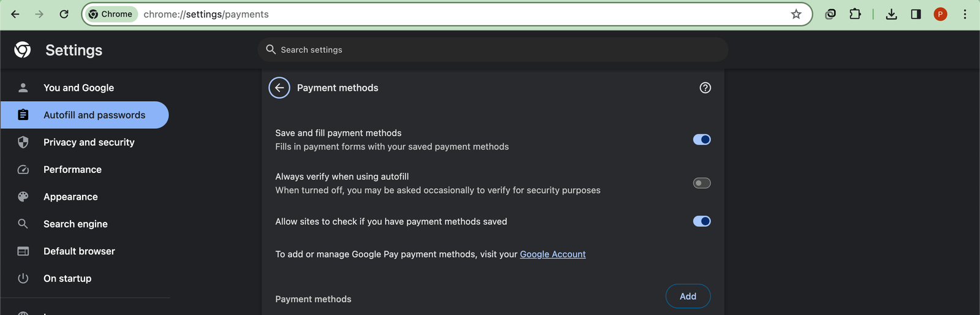The height and width of the screenshot is (315, 980).
Task: Click the Chrome logo beside Settings title
Action: pos(23,50)
